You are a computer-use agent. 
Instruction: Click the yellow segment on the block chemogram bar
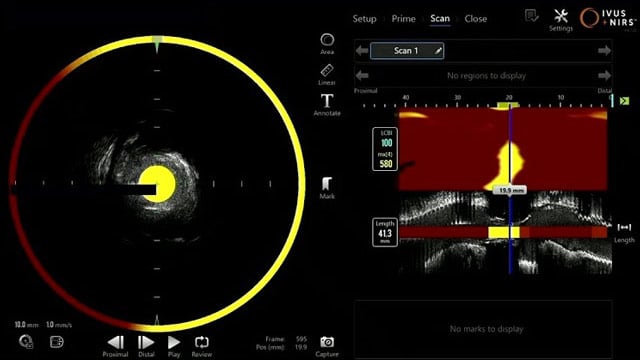click(x=504, y=233)
